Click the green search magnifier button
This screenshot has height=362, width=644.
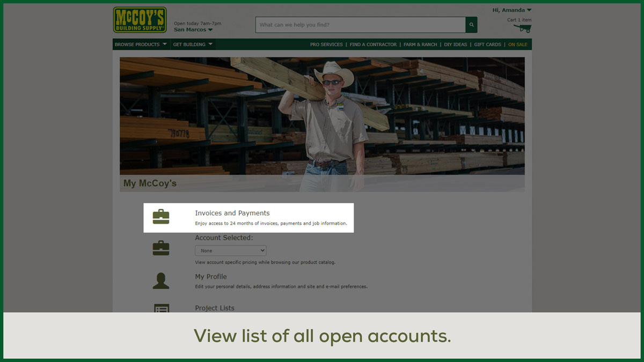tap(471, 25)
